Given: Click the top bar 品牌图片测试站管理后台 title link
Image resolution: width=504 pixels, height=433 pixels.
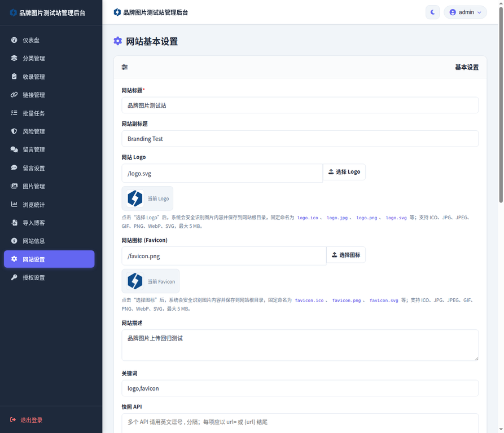Looking at the screenshot, I should click(156, 12).
